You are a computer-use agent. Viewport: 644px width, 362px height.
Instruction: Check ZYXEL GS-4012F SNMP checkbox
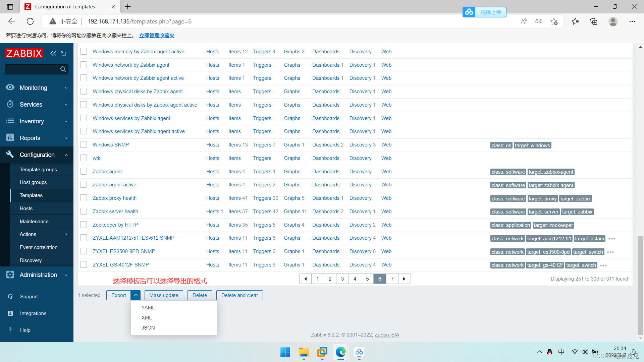tap(84, 264)
